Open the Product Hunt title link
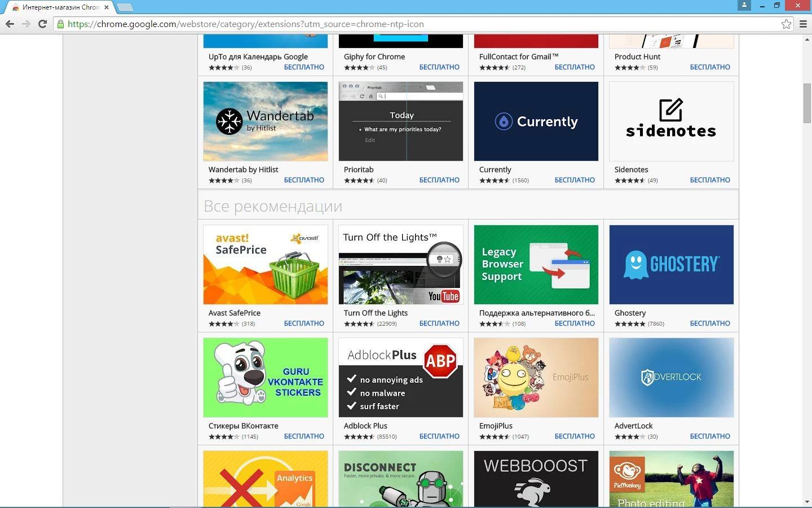812x508 pixels. [637, 57]
